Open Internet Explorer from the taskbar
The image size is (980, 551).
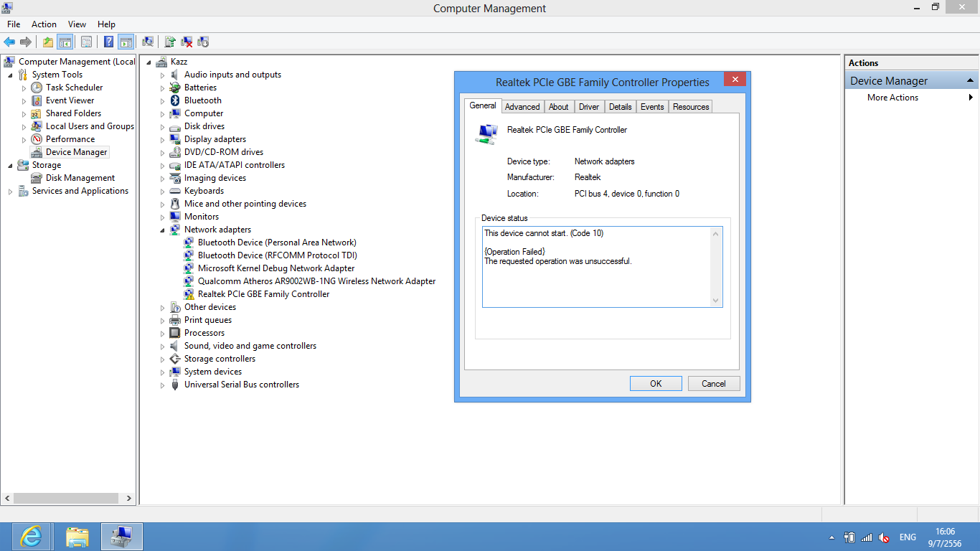30,537
